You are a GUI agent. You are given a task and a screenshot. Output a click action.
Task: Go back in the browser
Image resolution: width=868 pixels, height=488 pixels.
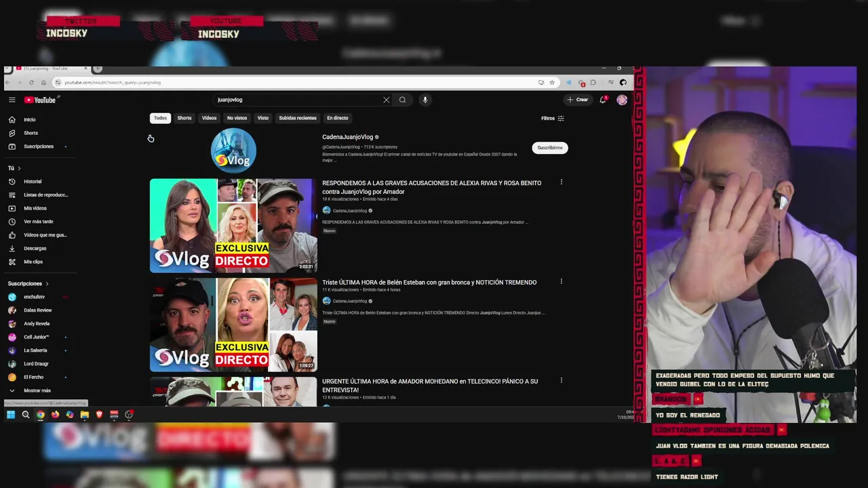(8, 83)
